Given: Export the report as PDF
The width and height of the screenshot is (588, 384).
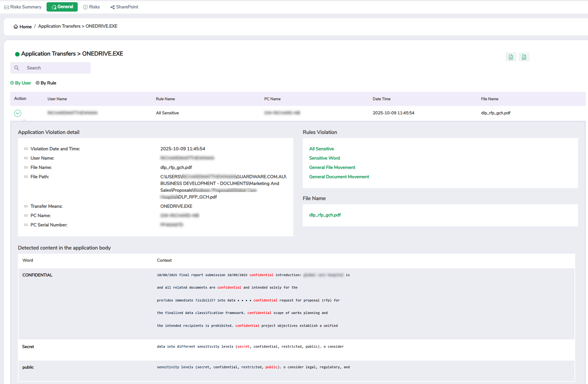Looking at the screenshot, I should (x=524, y=57).
